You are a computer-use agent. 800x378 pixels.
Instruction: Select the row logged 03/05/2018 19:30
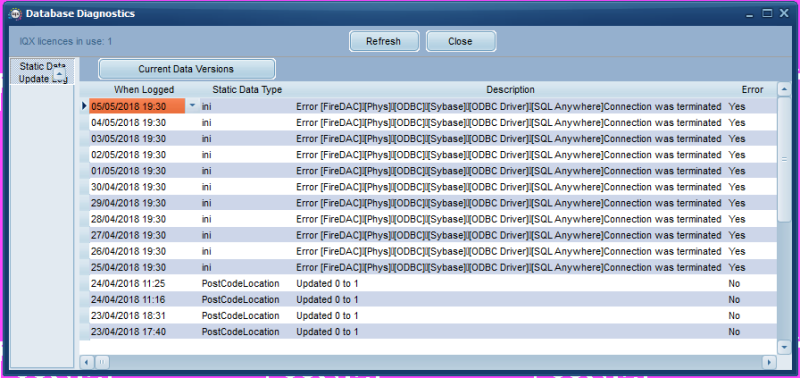point(429,139)
